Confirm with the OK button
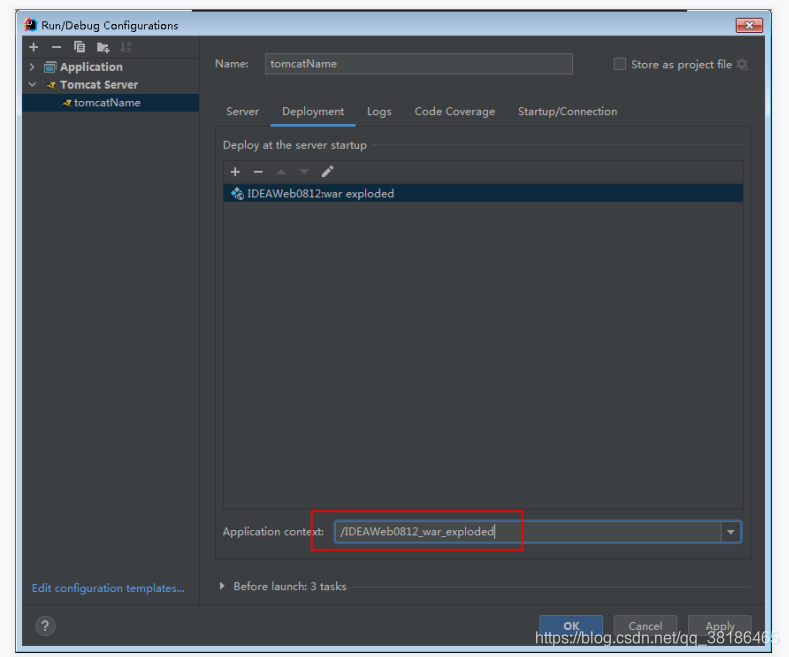 (571, 626)
